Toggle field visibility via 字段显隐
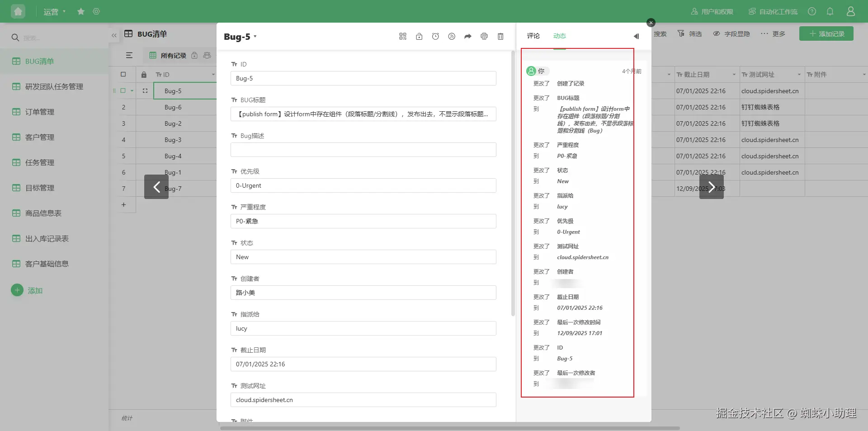The height and width of the screenshot is (431, 868). coord(731,34)
